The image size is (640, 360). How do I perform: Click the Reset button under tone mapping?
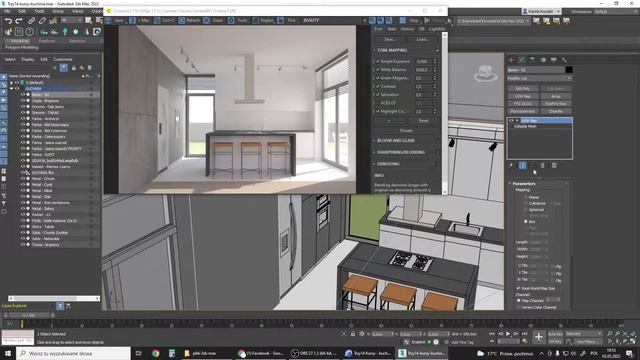[x=423, y=121]
